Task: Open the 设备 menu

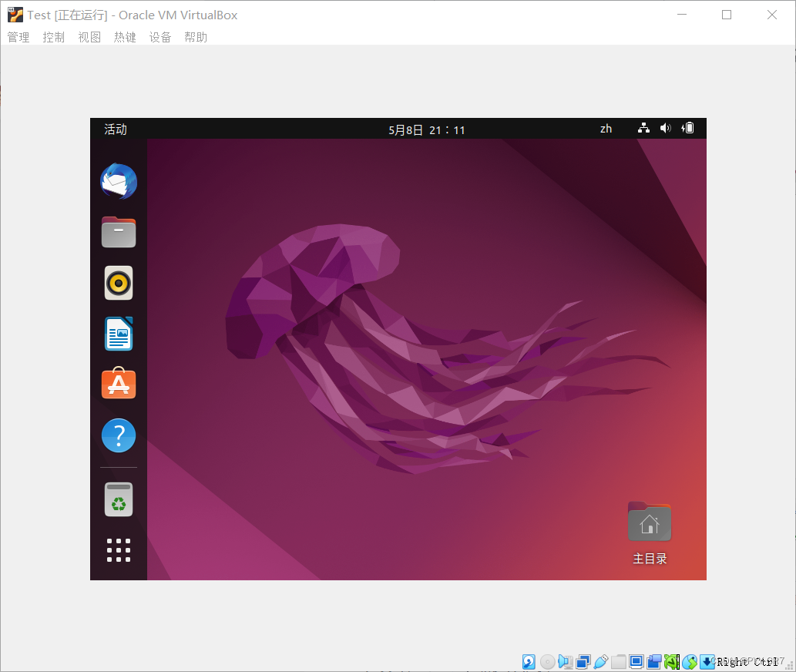Action: coord(160,37)
